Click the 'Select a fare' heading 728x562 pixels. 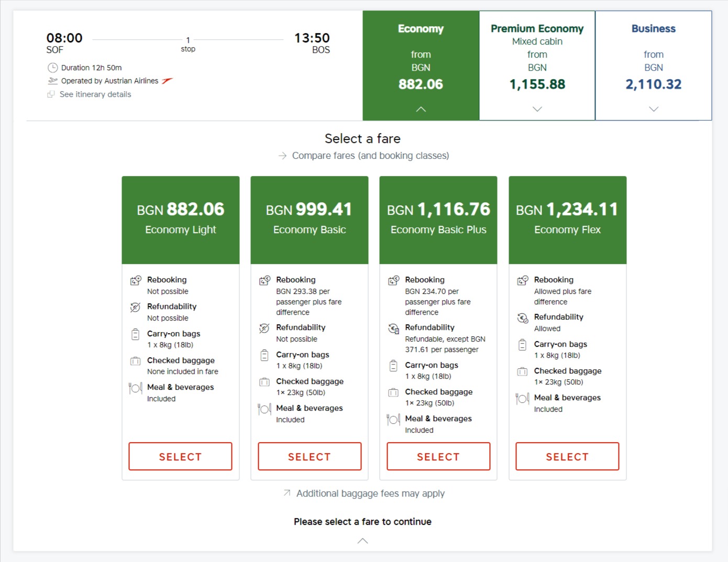tap(362, 138)
